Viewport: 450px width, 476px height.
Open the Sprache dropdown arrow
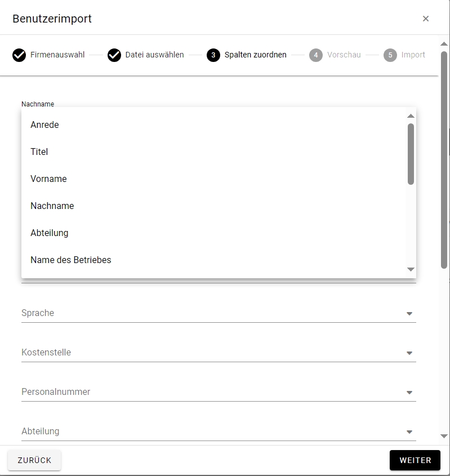pyautogui.click(x=409, y=314)
